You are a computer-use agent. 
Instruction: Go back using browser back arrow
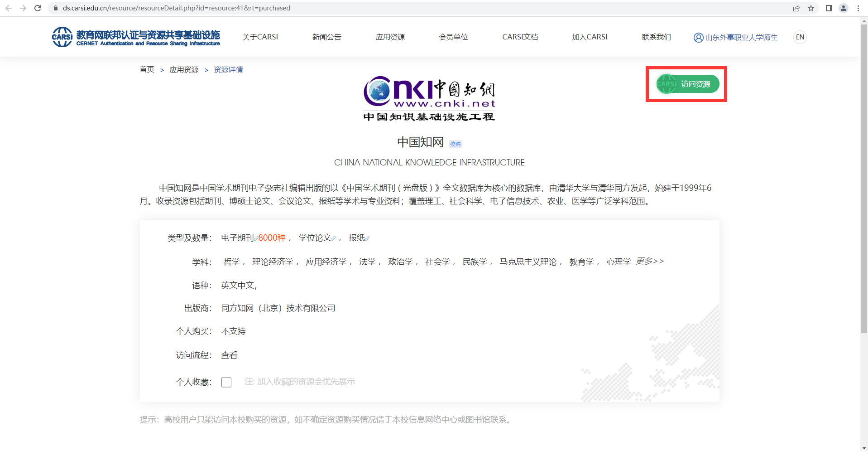[8, 8]
